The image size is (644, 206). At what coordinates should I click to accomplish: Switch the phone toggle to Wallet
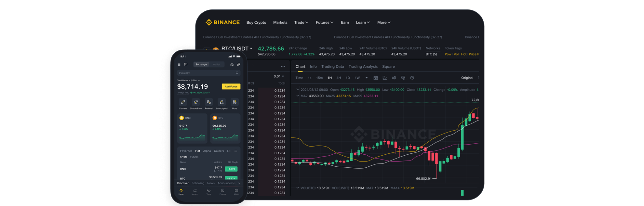pos(216,64)
